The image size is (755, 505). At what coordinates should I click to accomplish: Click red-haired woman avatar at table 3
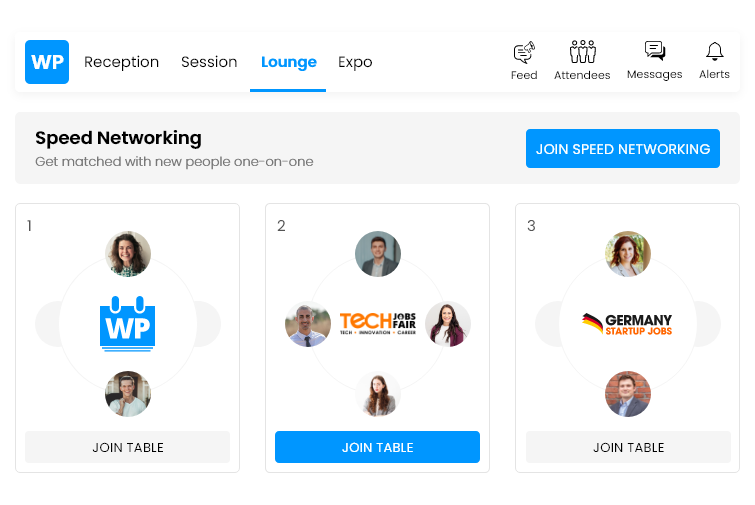coord(628,254)
